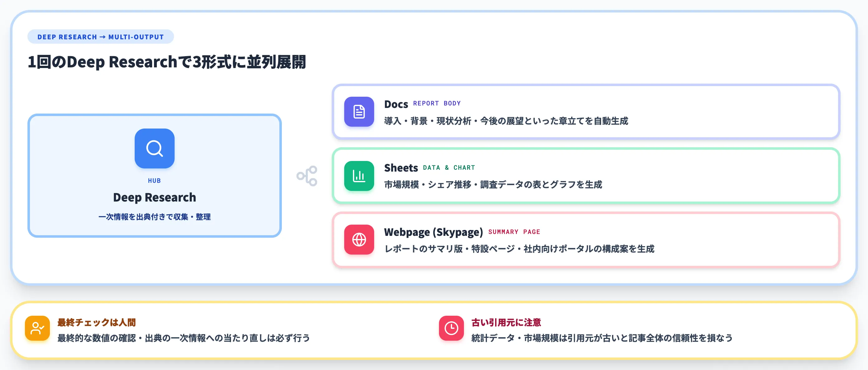Click the Deep Research magnifier search icon

[x=155, y=148]
